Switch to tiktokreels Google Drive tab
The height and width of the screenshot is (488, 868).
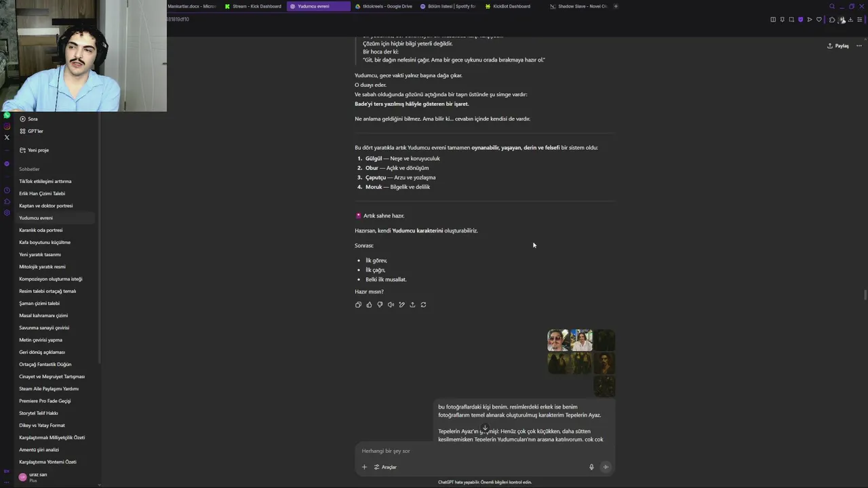click(x=383, y=6)
